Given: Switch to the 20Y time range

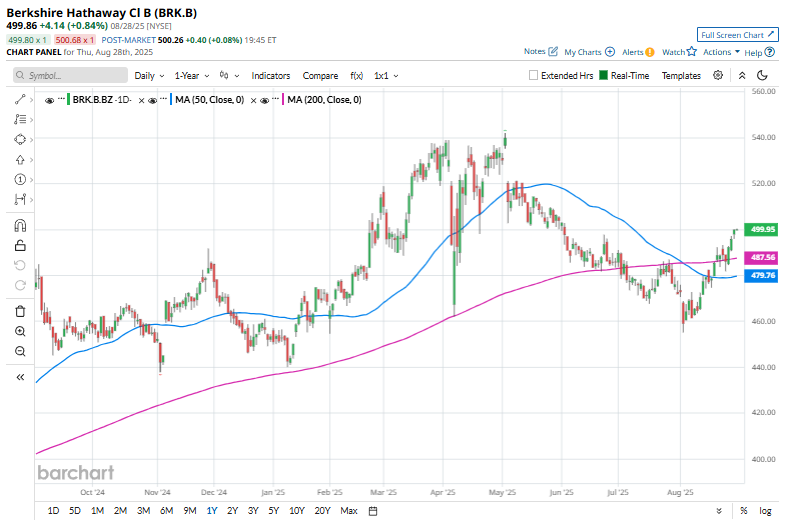Looking at the screenshot, I should (x=322, y=511).
